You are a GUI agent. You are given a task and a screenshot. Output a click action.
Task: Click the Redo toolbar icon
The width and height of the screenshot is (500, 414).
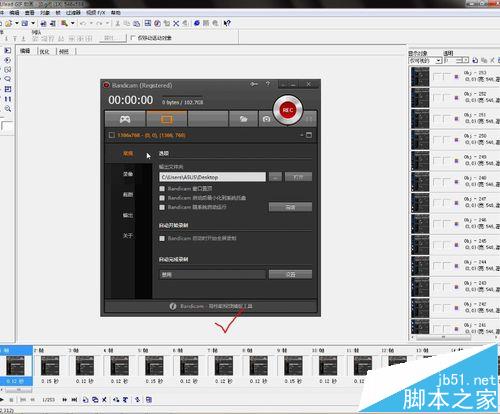99,23
